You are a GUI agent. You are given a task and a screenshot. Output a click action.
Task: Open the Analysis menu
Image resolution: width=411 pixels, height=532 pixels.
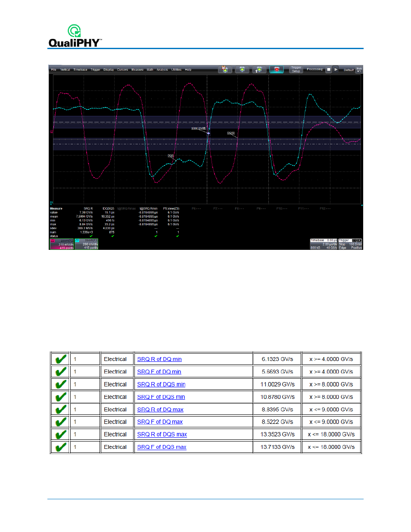tap(162, 69)
